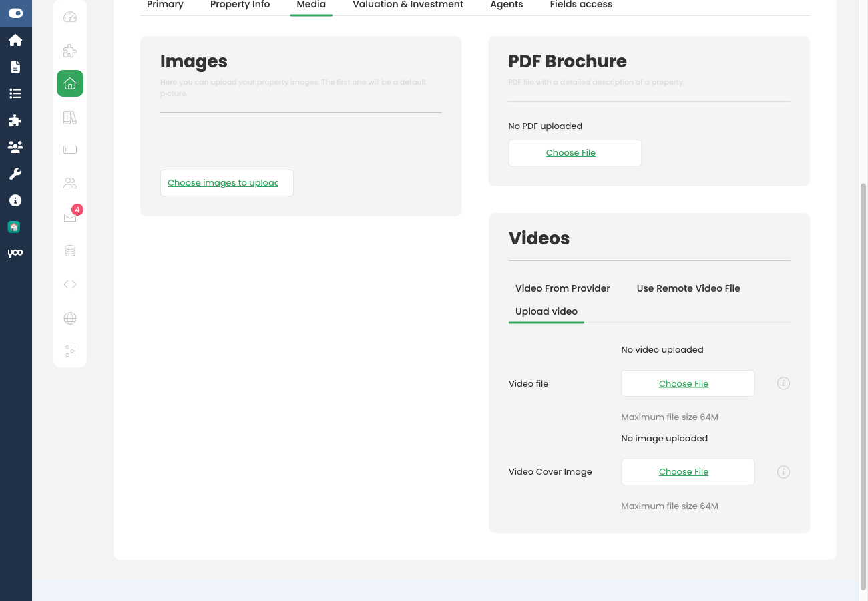Click the yoo logo in the dark sidebar
The height and width of the screenshot is (601, 868).
pyautogui.click(x=15, y=252)
